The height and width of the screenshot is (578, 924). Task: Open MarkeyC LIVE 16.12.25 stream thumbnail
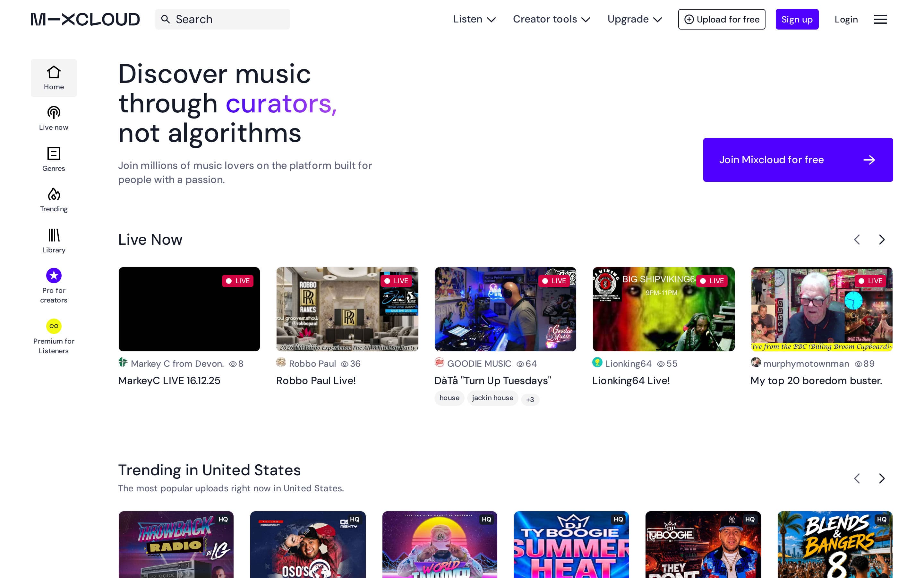pos(189,309)
